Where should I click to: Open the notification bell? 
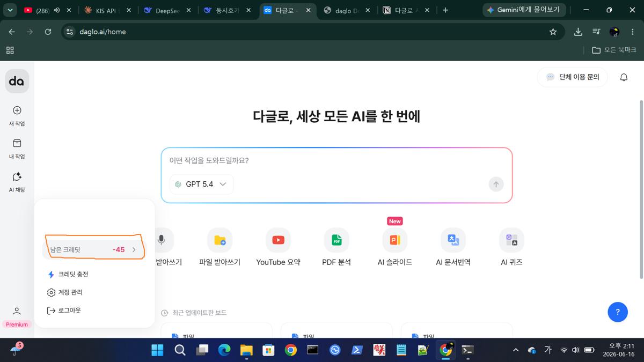(624, 77)
